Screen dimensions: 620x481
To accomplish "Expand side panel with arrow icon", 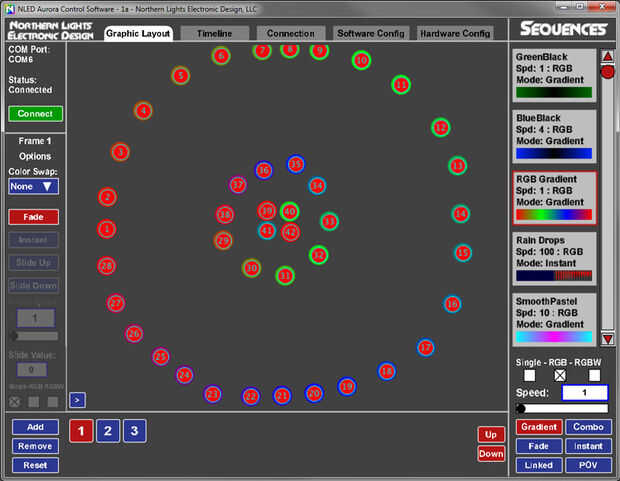I will (x=77, y=400).
